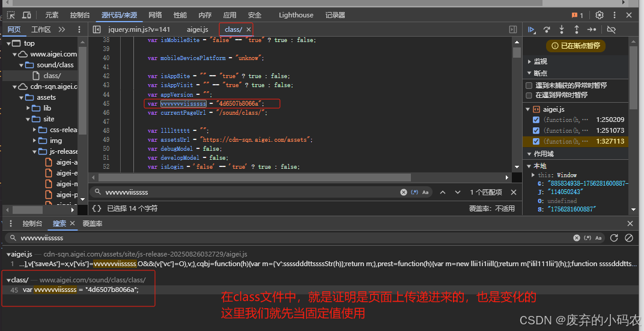Open line 45 search result in class/
The width and height of the screenshot is (644, 331).
(80, 290)
